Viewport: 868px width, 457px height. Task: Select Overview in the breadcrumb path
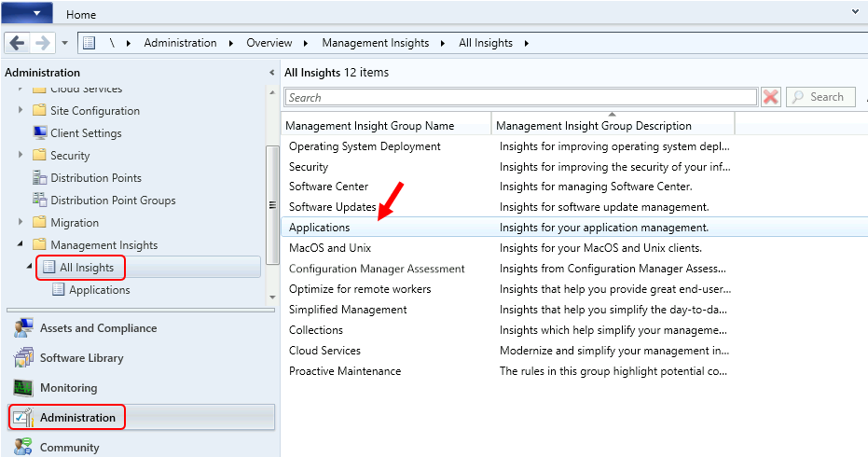pyautogui.click(x=269, y=43)
